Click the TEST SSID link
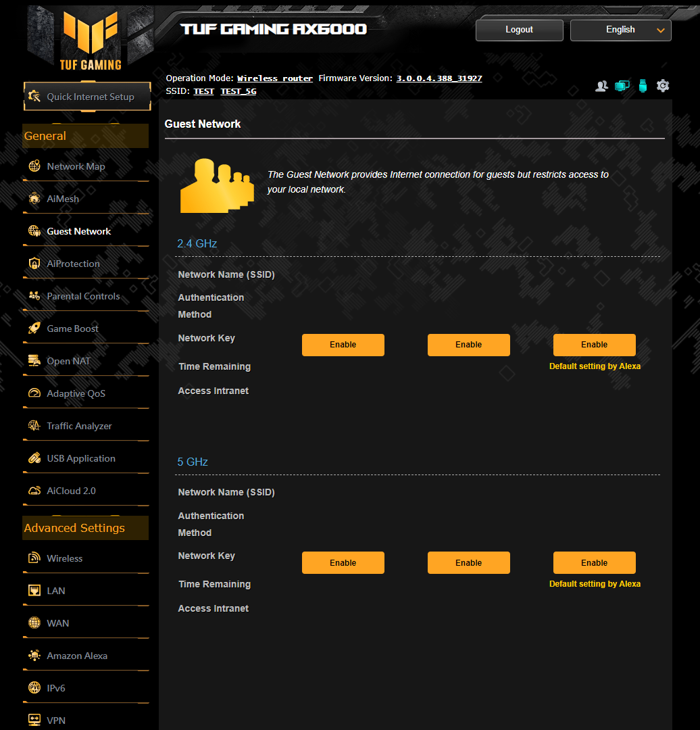This screenshot has height=730, width=700. (x=203, y=91)
